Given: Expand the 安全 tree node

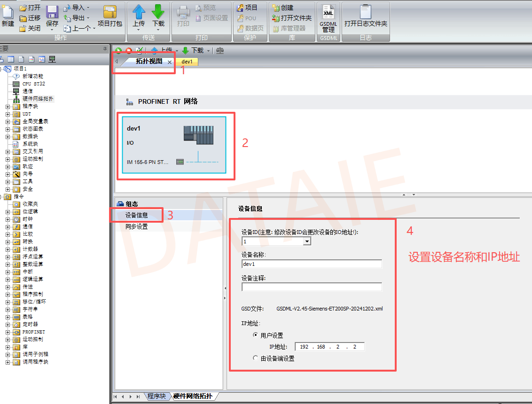Looking at the screenshot, I should click(x=8, y=189).
